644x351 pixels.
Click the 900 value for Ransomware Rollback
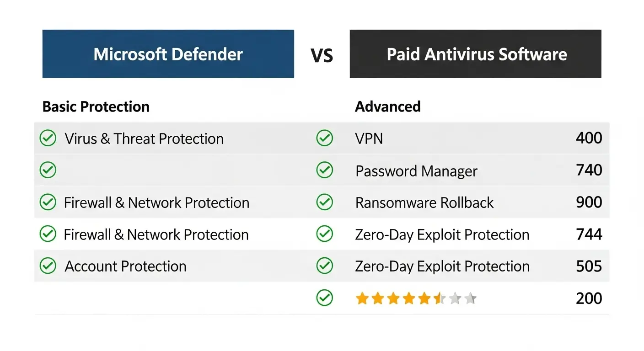(x=589, y=202)
